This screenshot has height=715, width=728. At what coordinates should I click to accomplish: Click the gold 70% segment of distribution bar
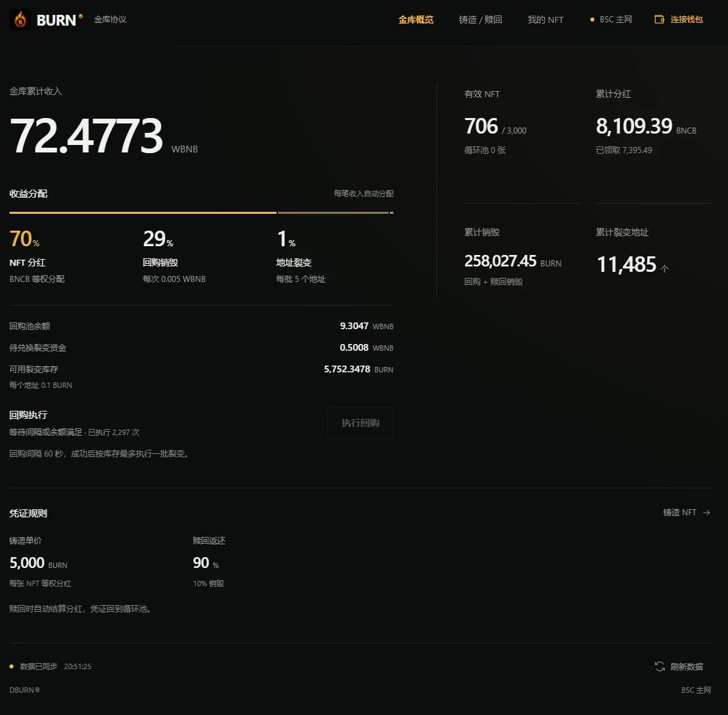(143, 212)
